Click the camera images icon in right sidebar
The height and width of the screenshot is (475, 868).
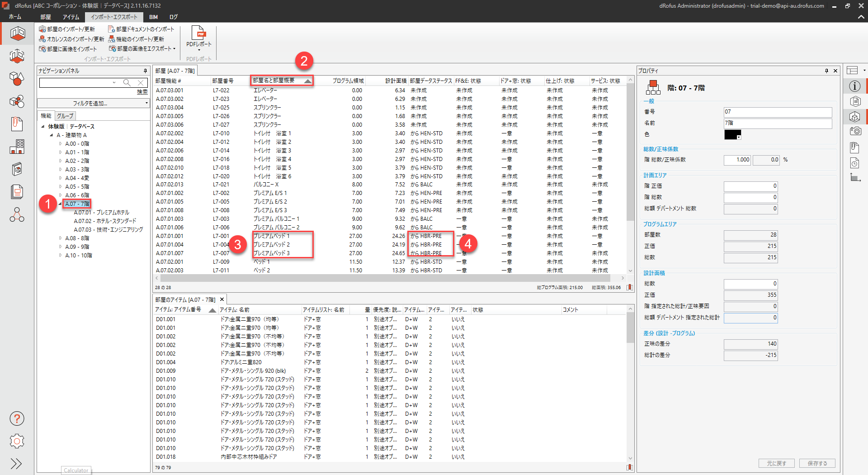(854, 131)
